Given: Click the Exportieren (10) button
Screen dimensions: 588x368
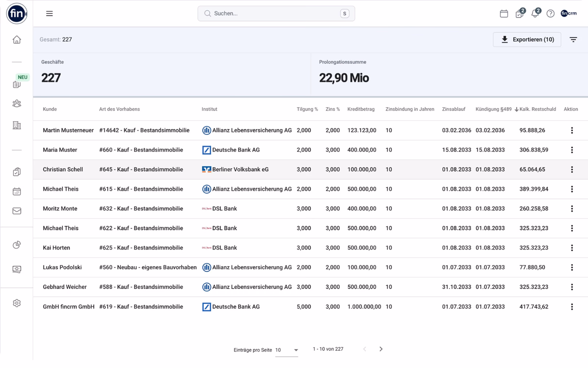Looking at the screenshot, I should pos(527,39).
